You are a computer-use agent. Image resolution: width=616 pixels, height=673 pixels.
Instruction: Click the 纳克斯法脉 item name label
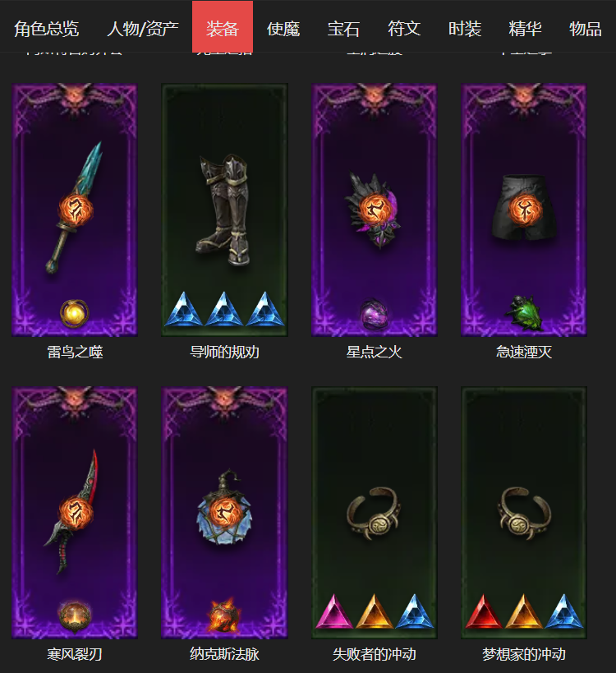pos(224,654)
